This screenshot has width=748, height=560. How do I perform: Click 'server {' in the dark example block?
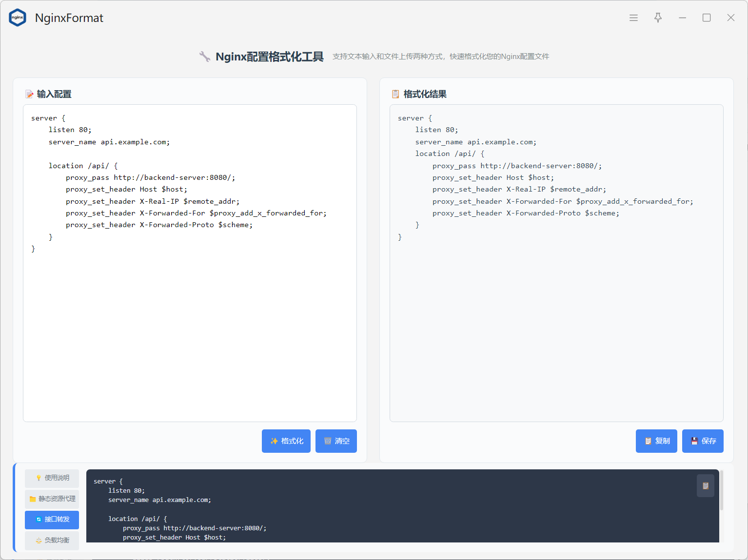(108, 482)
